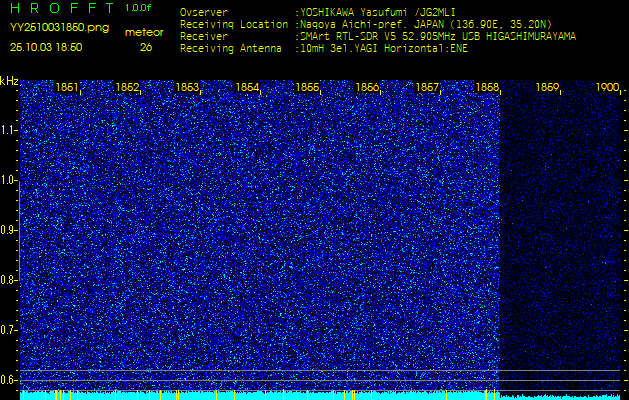Click the 1856 time marker
The image size is (629, 400).
pos(367,87)
